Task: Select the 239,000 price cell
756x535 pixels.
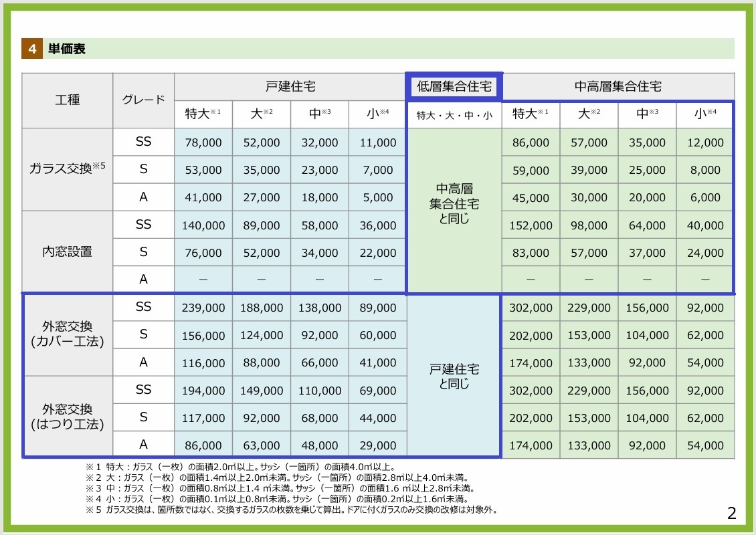Action: coord(203,308)
